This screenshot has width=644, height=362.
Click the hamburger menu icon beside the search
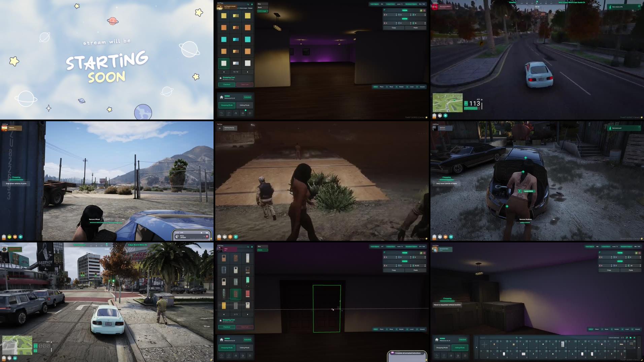[x=252, y=4]
